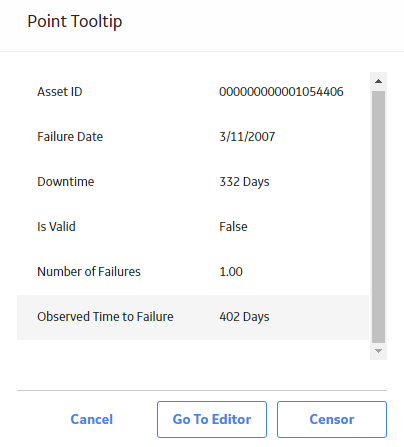Click the Number of Failures value 1.00
404x447 pixels.
pos(231,272)
